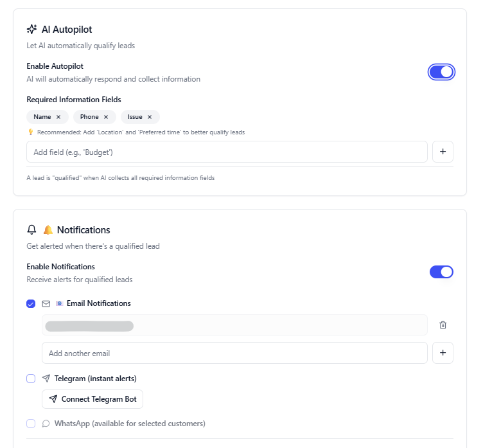Delete the existing email address
This screenshot has width=483, height=448.
pos(443,325)
